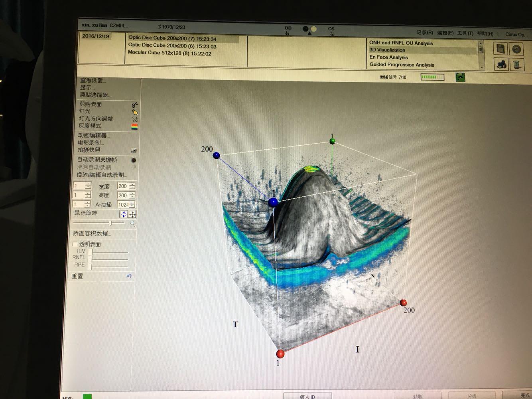This screenshot has height=399, width=532.
Task: Click the A-扫描 1024 spinner arrows
Action: (x=132, y=204)
